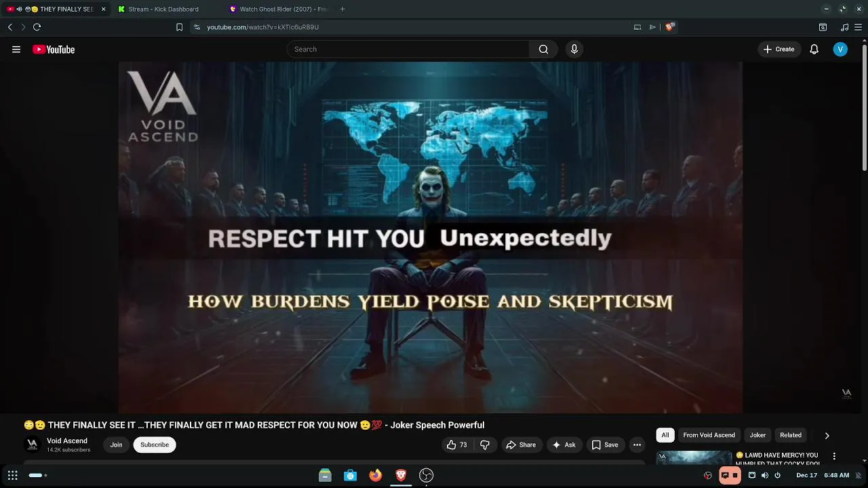
Task: Launch the software store taskbar icon
Action: tap(351, 475)
